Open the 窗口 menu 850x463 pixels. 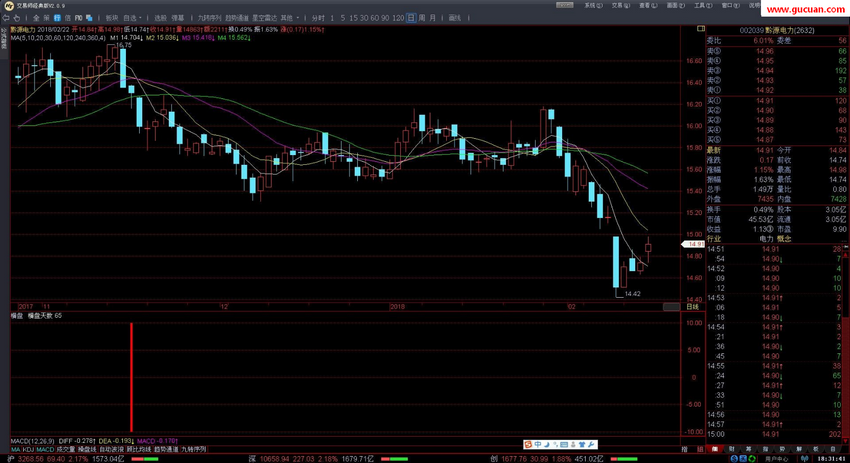click(x=730, y=5)
